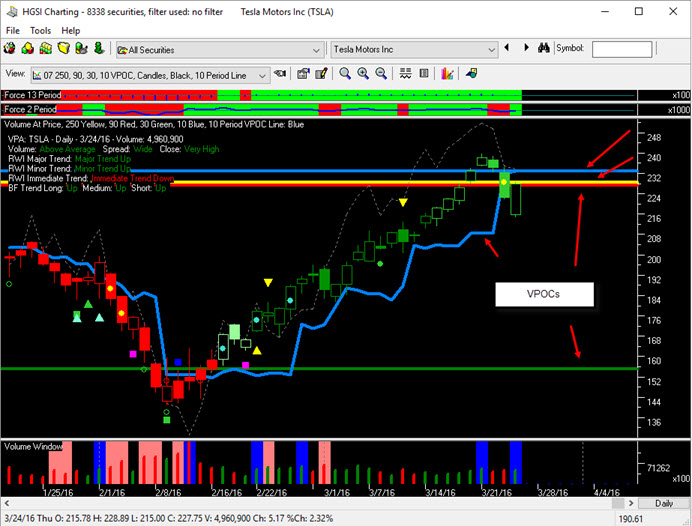The height and width of the screenshot is (526, 692).
Task: Click the first toolbar icon with colored balls
Action: click(x=9, y=49)
